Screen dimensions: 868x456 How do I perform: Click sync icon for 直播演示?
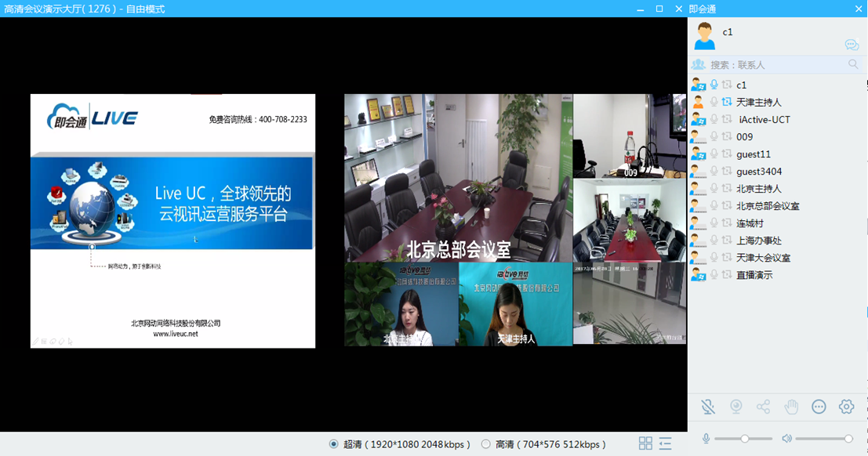(727, 274)
